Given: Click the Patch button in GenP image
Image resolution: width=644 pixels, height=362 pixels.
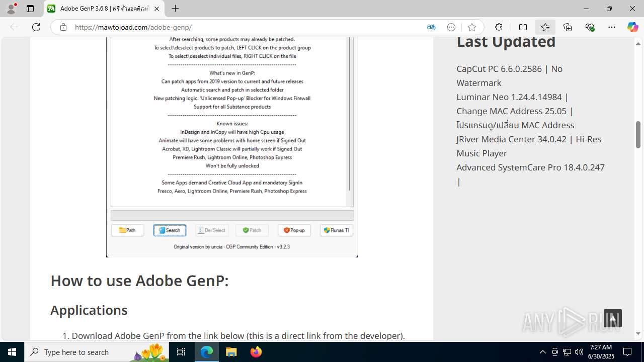Looking at the screenshot, I should pyautogui.click(x=252, y=230).
